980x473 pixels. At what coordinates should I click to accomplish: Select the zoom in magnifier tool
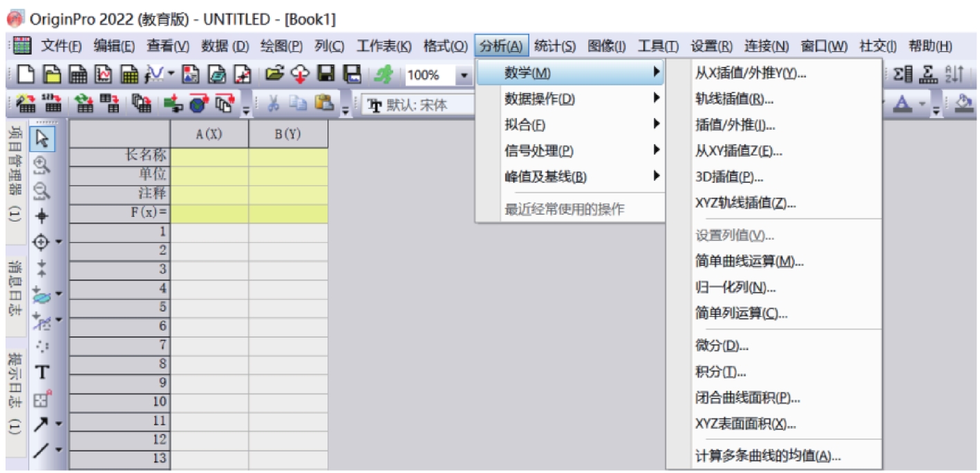[42, 164]
